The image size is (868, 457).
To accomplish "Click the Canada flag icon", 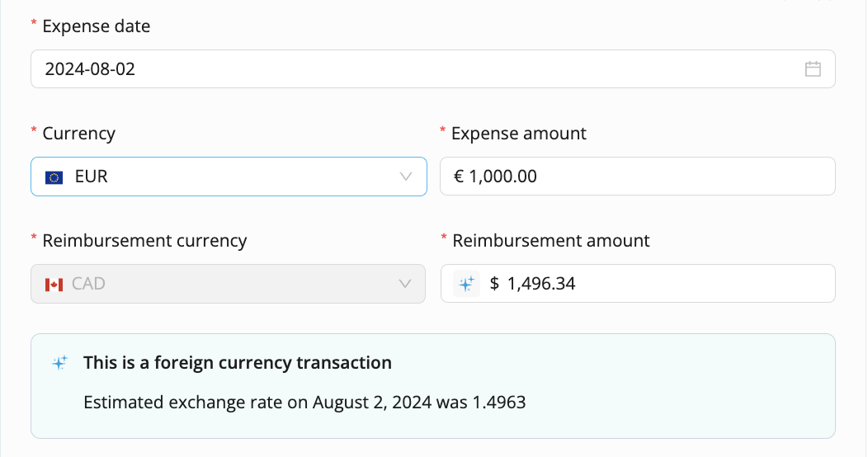I will click(54, 285).
